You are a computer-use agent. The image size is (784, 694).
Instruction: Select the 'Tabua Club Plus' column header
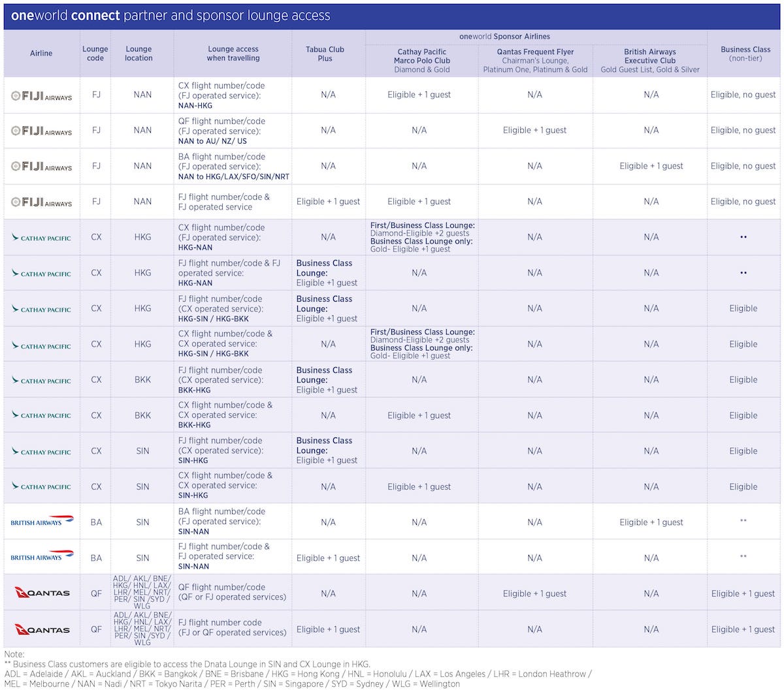[x=325, y=54]
